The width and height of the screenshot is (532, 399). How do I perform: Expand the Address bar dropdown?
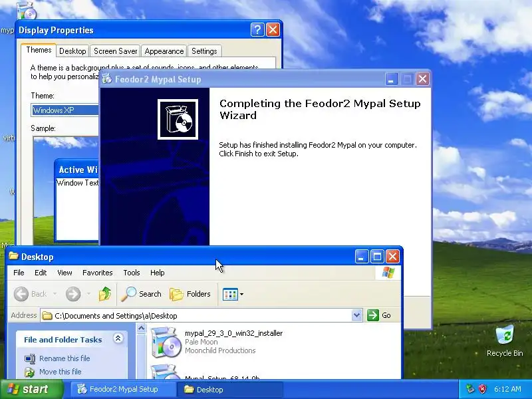point(356,315)
